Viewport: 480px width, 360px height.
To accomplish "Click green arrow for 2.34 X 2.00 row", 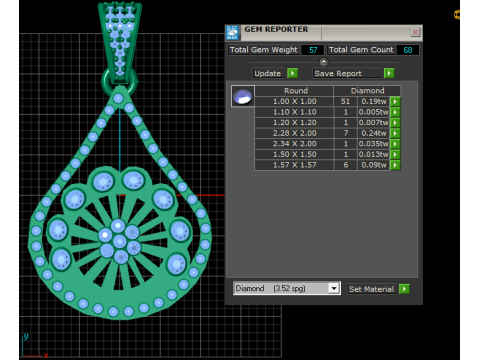I will tap(395, 144).
